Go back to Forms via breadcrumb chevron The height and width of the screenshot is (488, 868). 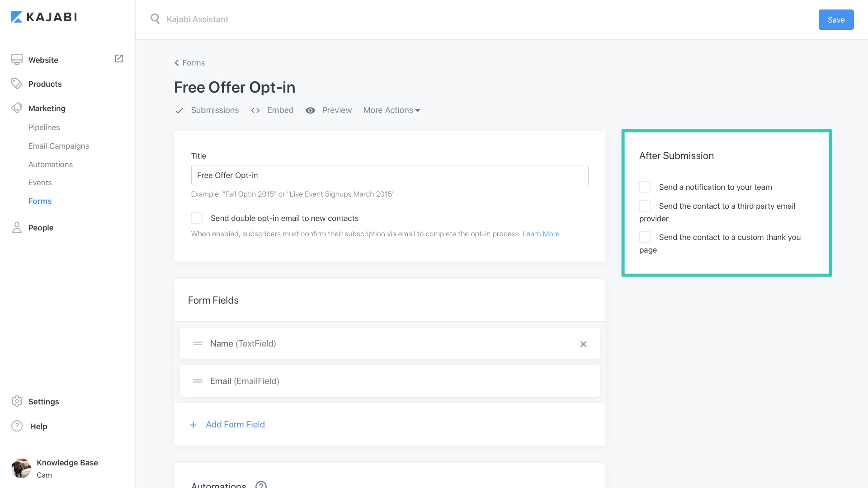pos(177,63)
